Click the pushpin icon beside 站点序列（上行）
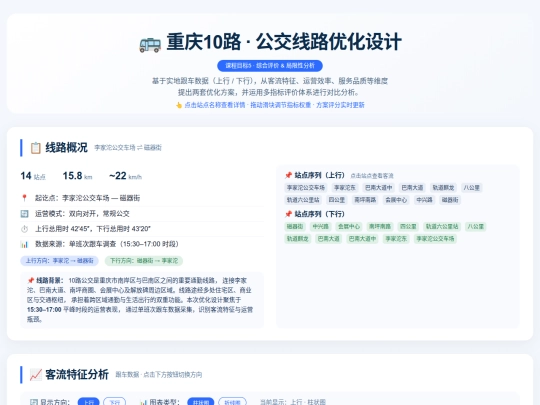Image resolution: width=540 pixels, height=405 pixels. click(288, 175)
